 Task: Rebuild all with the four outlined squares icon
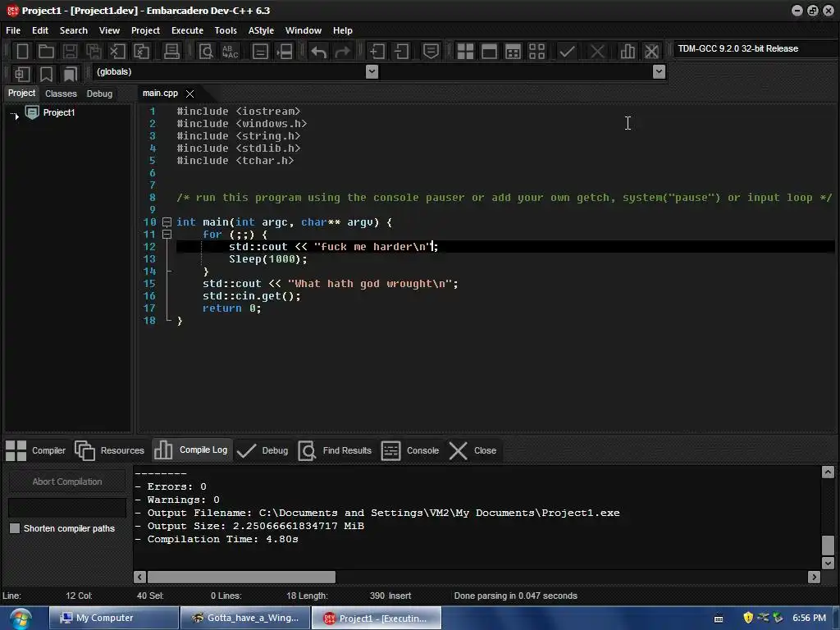[x=536, y=52]
